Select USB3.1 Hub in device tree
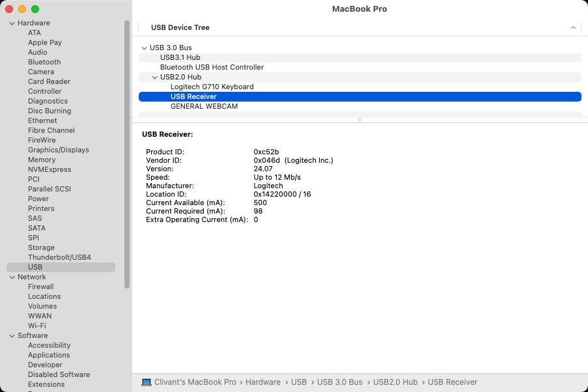This screenshot has height=392, width=588. click(x=360, y=57)
